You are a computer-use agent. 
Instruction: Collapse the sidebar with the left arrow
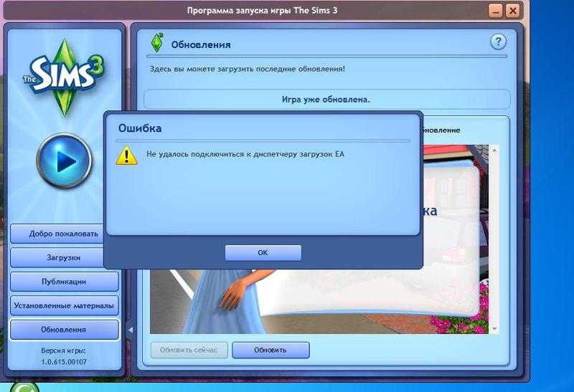click(130, 330)
